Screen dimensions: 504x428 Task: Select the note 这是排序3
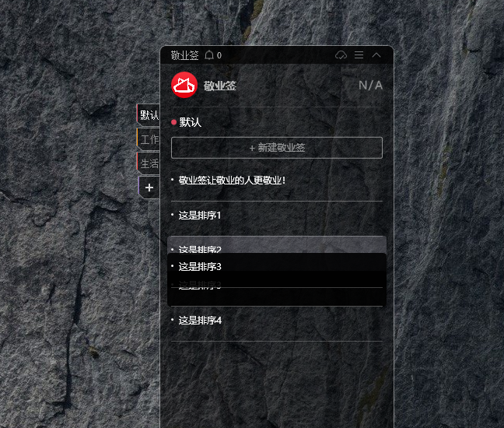tap(277, 267)
